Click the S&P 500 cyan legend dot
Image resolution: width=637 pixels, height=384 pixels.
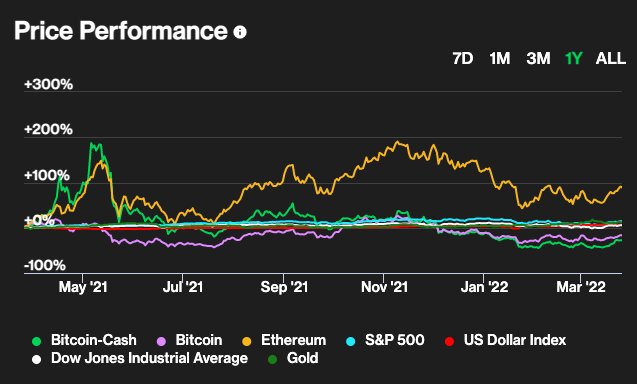click(x=351, y=341)
